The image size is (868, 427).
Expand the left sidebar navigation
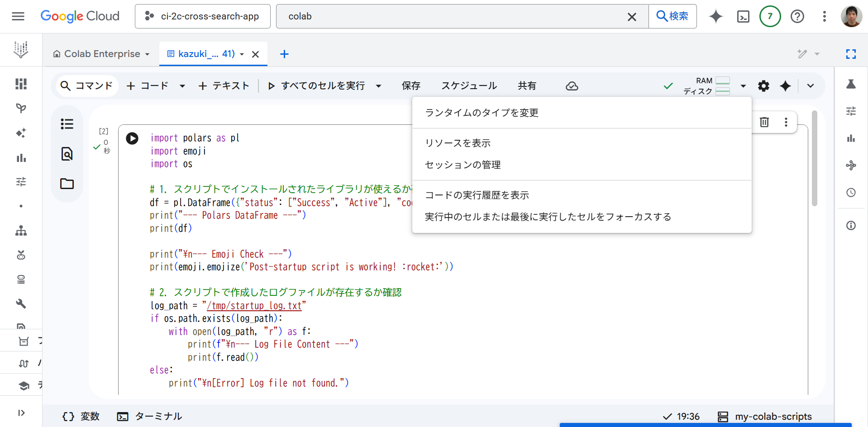[21, 413]
